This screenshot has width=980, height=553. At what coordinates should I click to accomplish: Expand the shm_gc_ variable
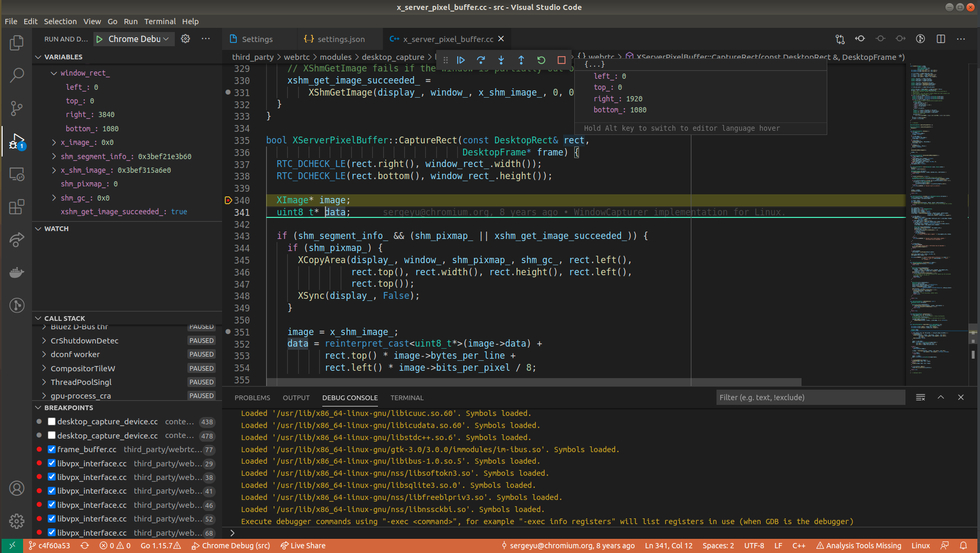coord(54,198)
